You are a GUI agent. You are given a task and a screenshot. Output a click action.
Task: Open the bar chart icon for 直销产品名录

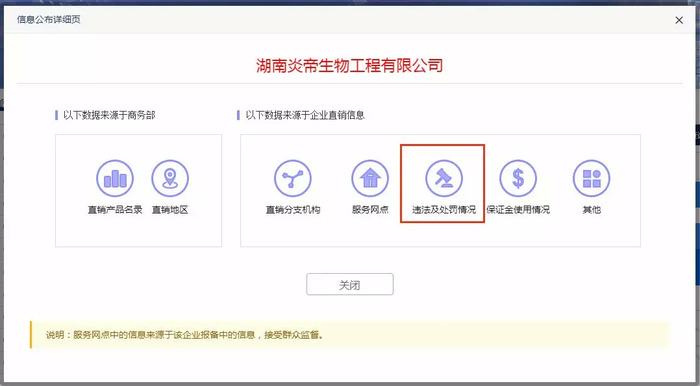pos(115,178)
